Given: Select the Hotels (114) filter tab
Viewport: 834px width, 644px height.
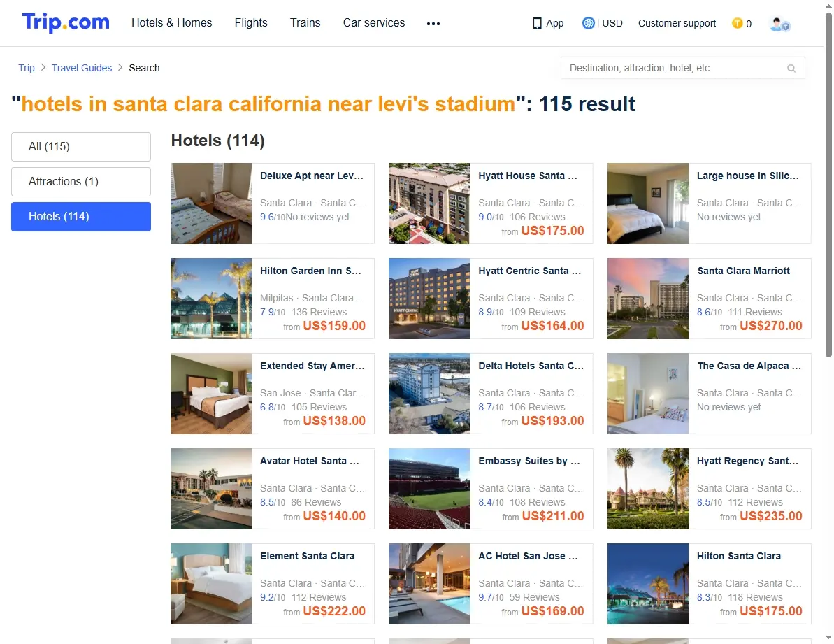Looking at the screenshot, I should coord(81,217).
